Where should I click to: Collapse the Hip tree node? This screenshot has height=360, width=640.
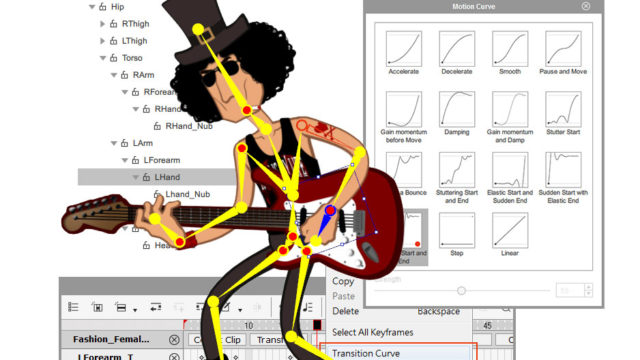pyautogui.click(x=92, y=7)
